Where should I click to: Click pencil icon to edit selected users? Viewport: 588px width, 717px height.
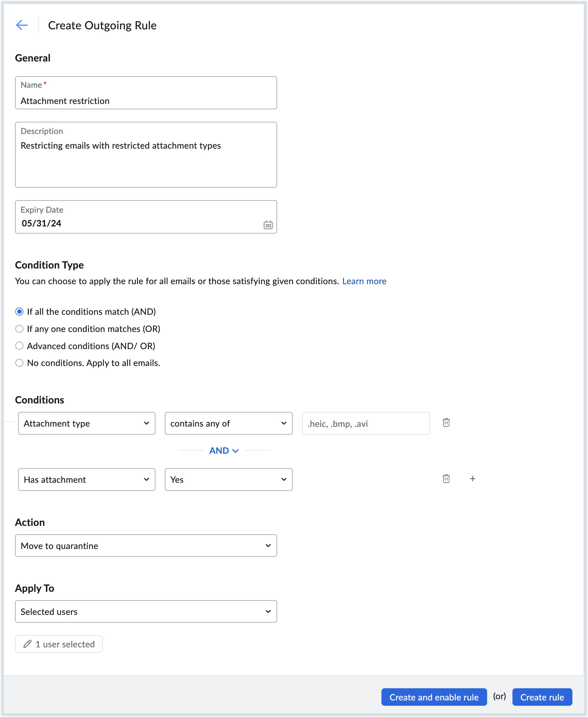tap(27, 644)
